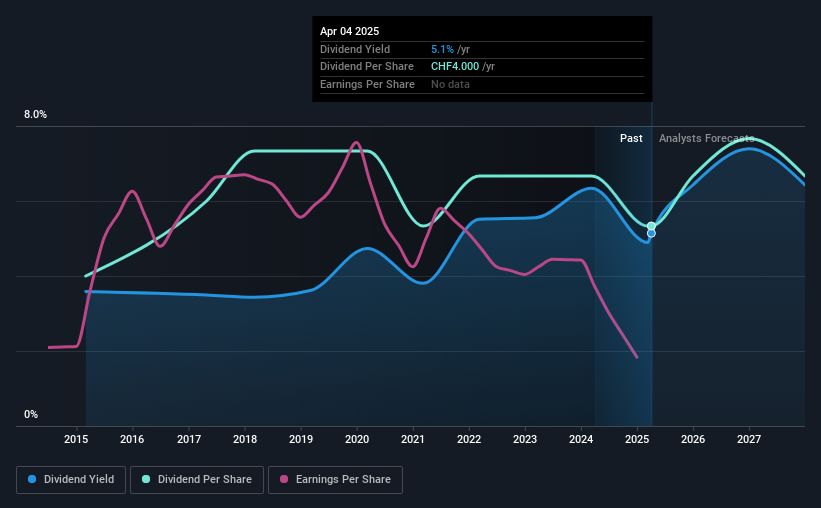Click the 2021 x-axis label
Viewport: 821px width, 508px height.
[413, 439]
